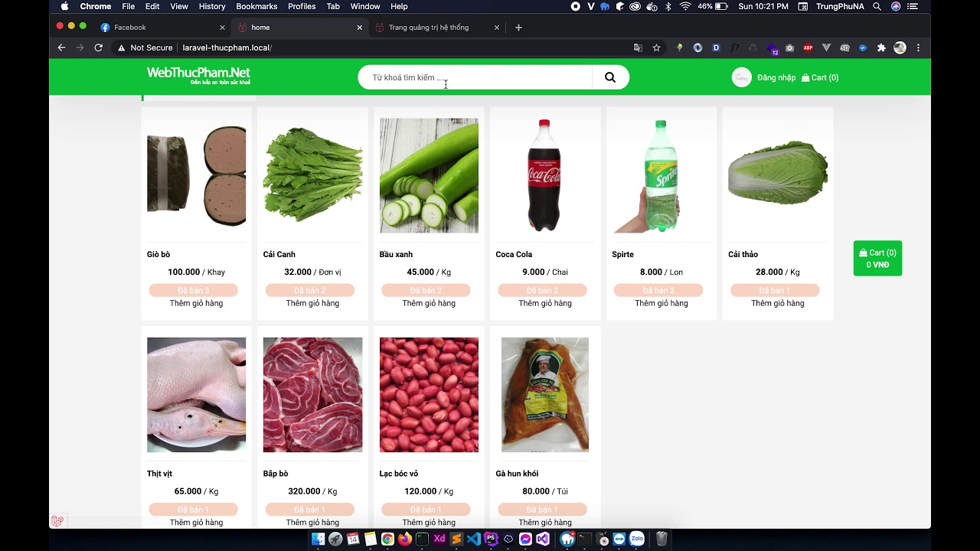Click the Spirte product name
This screenshot has width=980, height=551.
623,254
